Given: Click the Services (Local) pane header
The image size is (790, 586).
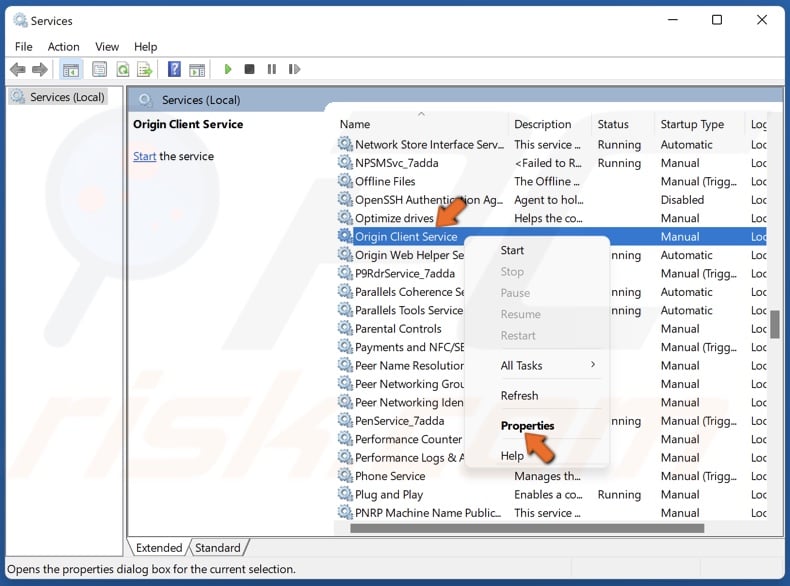Looking at the screenshot, I should coord(201,100).
